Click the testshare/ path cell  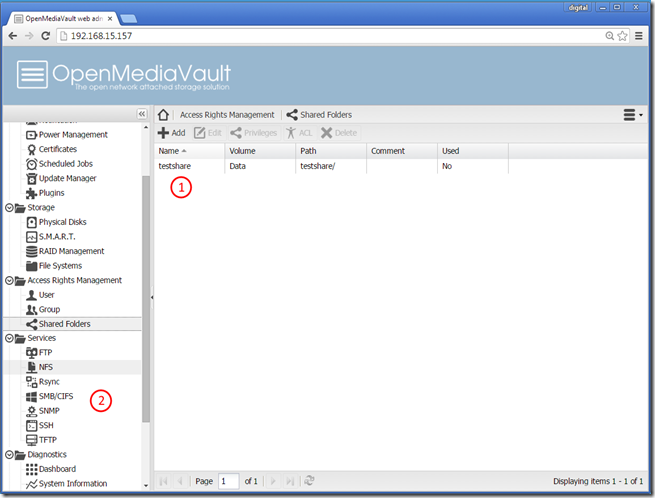pos(317,166)
